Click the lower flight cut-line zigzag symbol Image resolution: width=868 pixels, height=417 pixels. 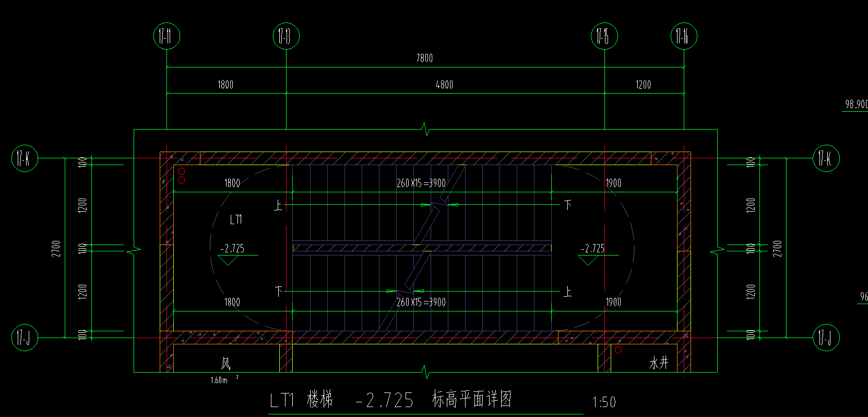(x=405, y=291)
